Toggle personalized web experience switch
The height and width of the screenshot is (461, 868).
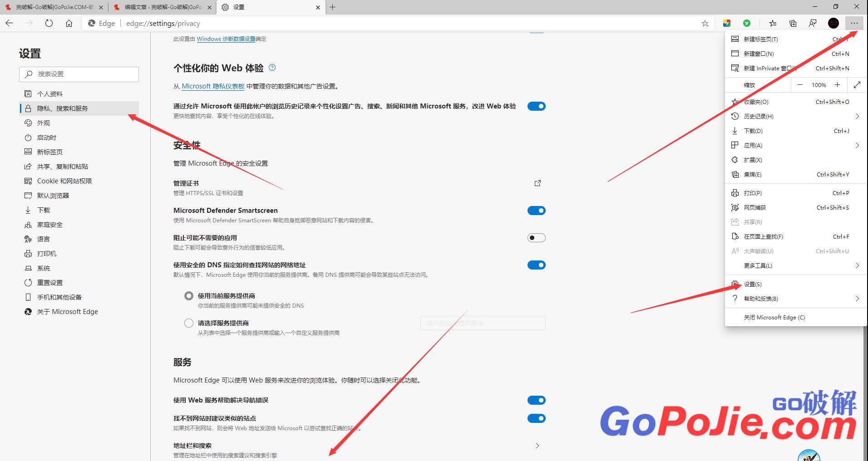(x=536, y=106)
